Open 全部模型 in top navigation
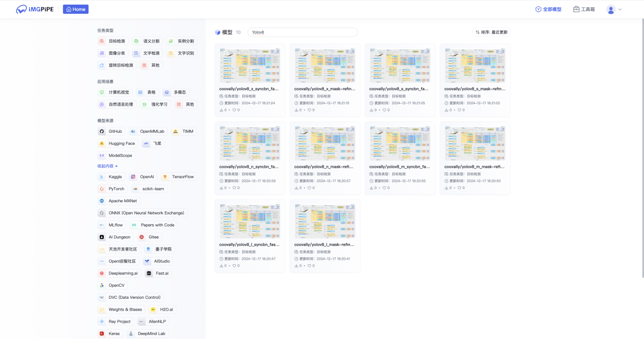Screen dimensions: 644x339 548,9
